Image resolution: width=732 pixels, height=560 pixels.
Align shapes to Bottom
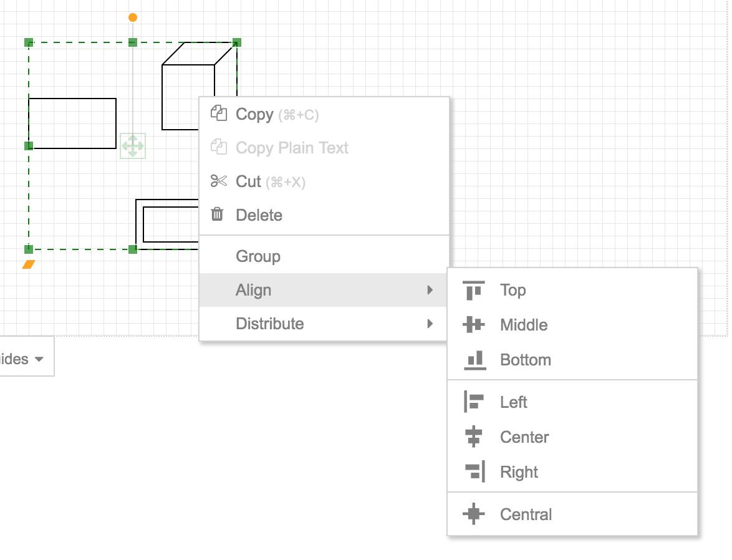[x=572, y=360]
